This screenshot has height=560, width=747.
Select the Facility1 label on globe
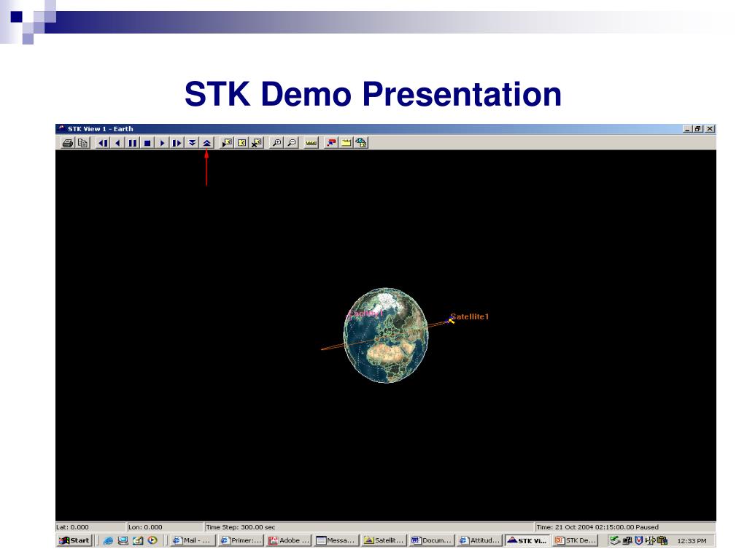coord(366,314)
